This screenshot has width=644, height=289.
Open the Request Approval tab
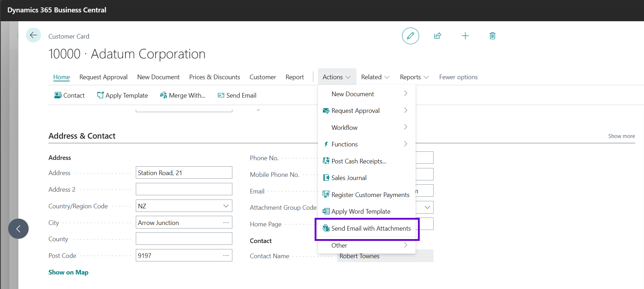pyautogui.click(x=103, y=77)
